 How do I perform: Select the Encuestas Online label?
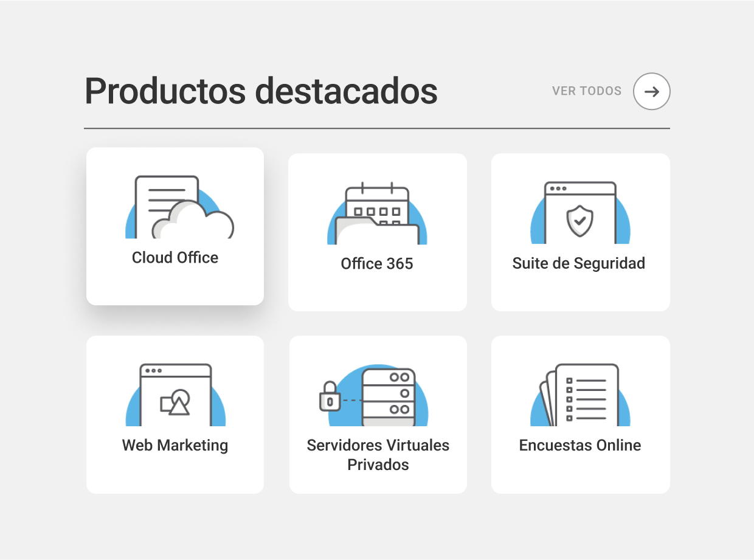tap(580, 446)
